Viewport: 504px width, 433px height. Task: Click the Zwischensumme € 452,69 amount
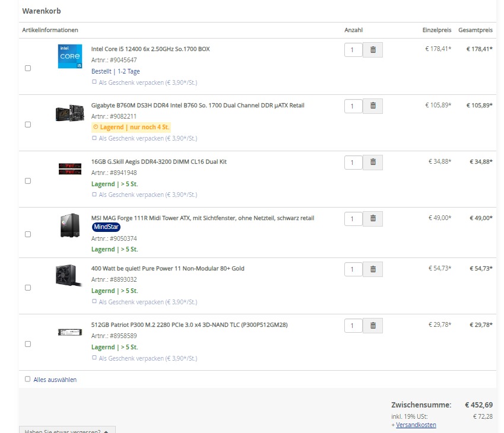pyautogui.click(x=478, y=405)
